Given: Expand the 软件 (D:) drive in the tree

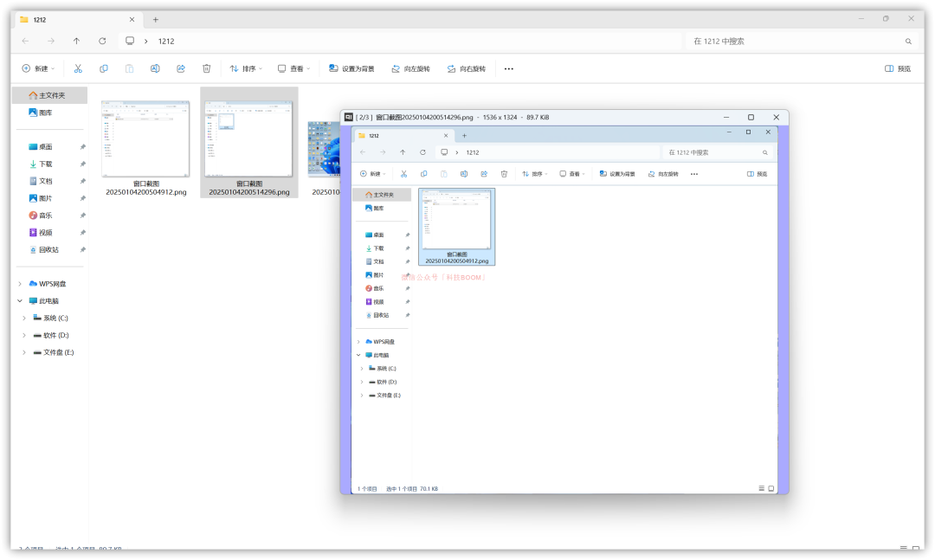Looking at the screenshot, I should (x=23, y=335).
